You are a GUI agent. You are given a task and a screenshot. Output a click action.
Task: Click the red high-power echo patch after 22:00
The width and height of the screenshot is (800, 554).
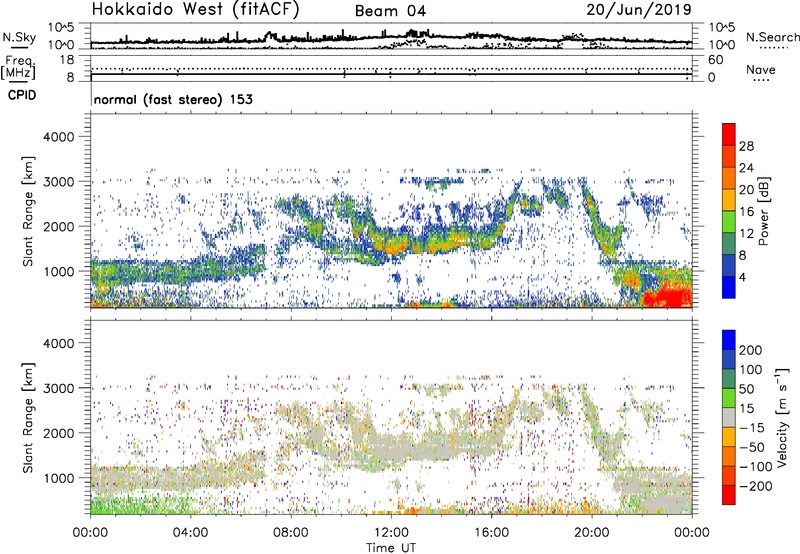(x=667, y=296)
